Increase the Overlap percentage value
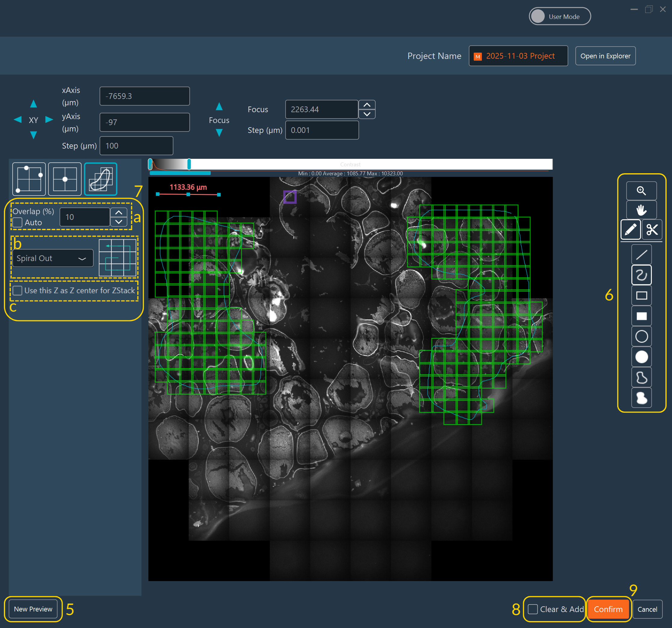 [119, 212]
